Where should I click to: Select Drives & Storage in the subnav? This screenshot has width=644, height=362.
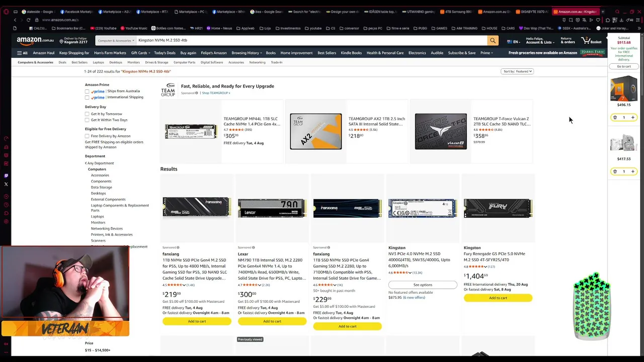click(x=156, y=62)
